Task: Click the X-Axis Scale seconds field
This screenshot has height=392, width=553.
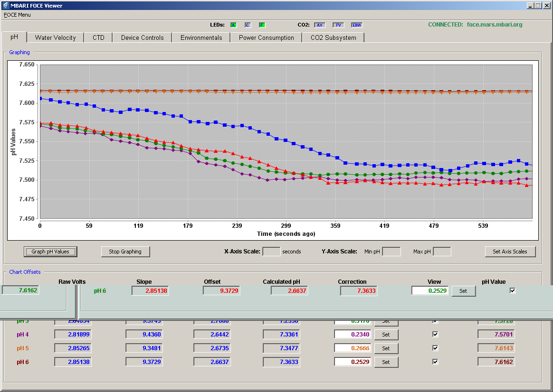Action: click(x=272, y=252)
